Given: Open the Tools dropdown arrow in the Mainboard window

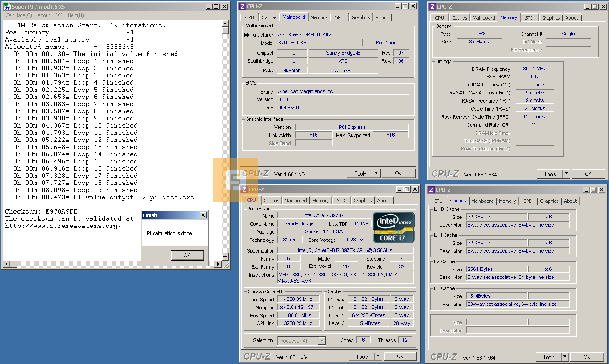Looking at the screenshot, I should coord(376,173).
